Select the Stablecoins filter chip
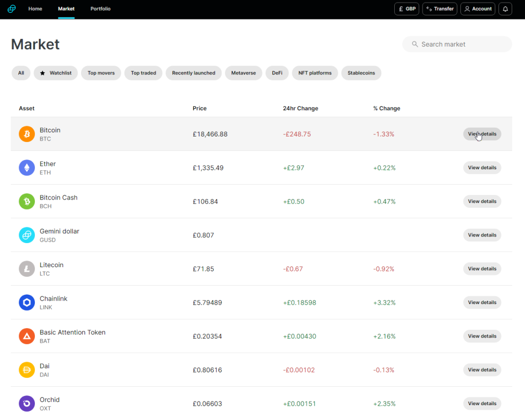 pos(361,73)
